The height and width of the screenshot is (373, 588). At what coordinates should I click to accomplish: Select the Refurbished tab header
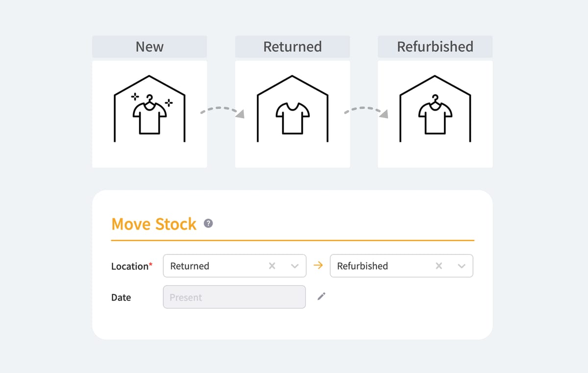coord(435,47)
